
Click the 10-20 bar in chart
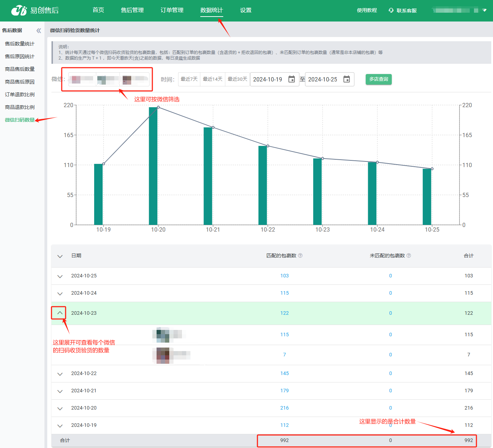tap(153, 166)
